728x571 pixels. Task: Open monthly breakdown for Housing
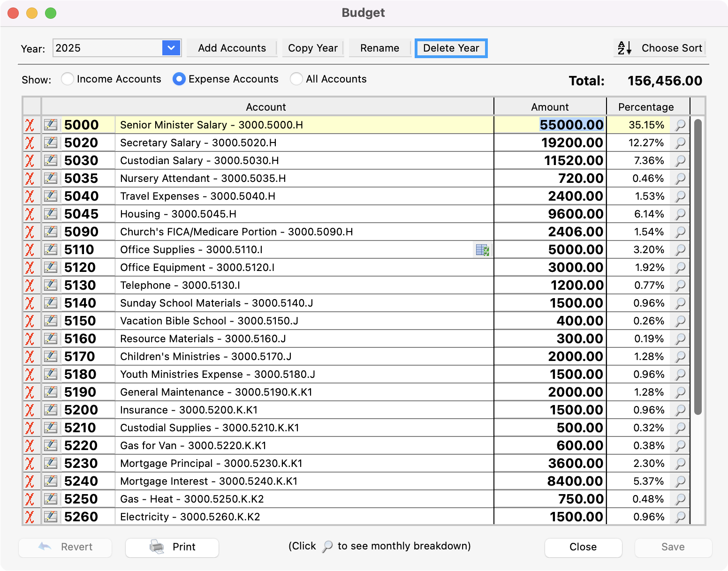point(680,214)
